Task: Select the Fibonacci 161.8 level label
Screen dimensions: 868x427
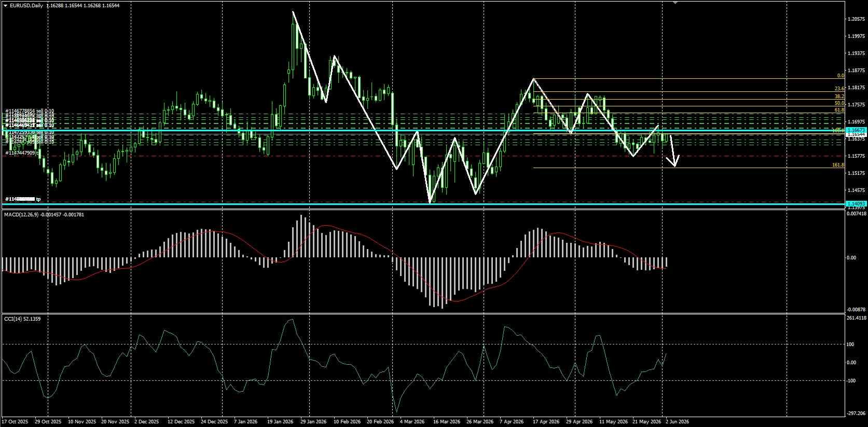Action: tap(838, 165)
